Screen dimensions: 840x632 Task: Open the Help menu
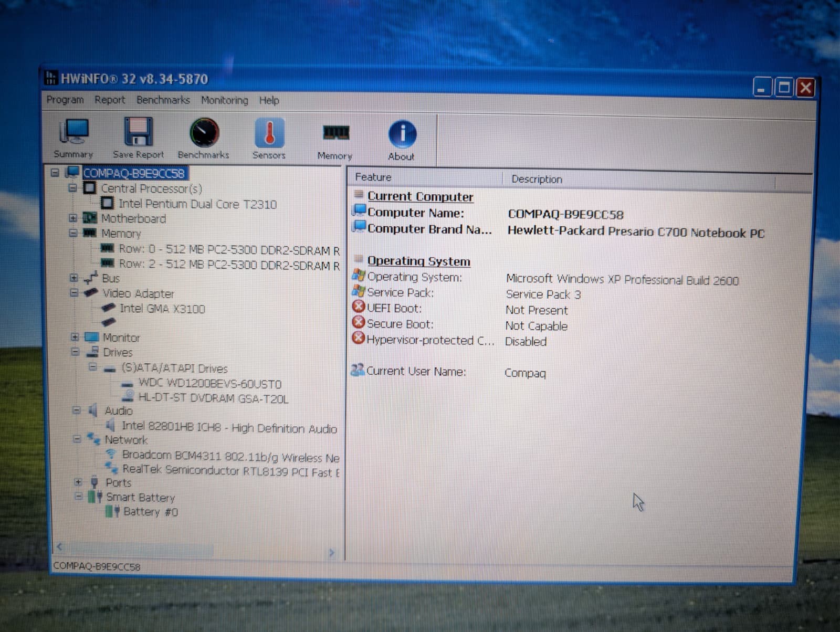[x=269, y=100]
